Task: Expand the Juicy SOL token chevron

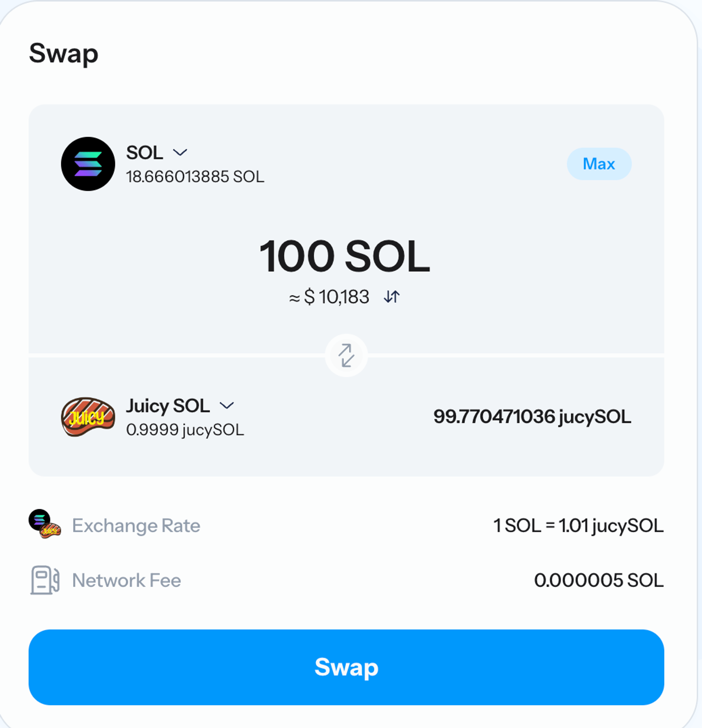Action: pyautogui.click(x=227, y=405)
